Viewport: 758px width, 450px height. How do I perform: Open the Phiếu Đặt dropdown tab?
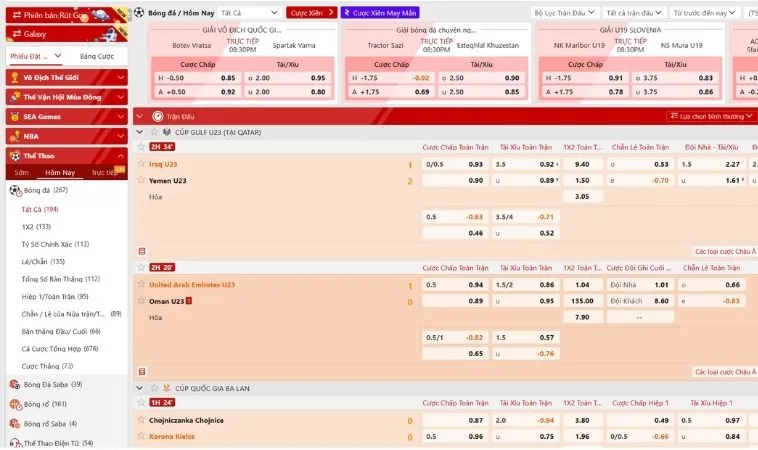[x=36, y=56]
